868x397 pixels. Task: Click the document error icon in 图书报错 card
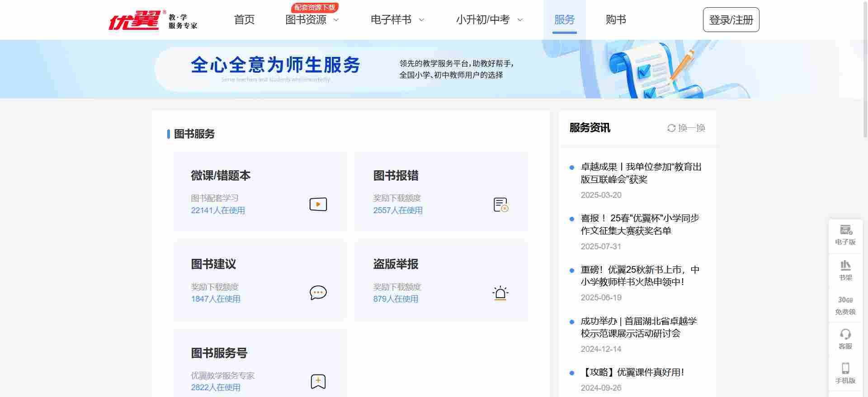point(500,205)
